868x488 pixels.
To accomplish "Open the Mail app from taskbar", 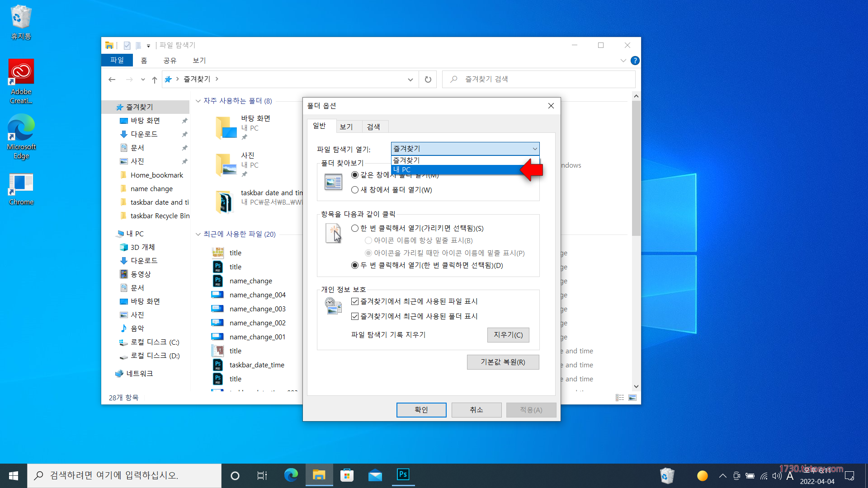I will [375, 475].
